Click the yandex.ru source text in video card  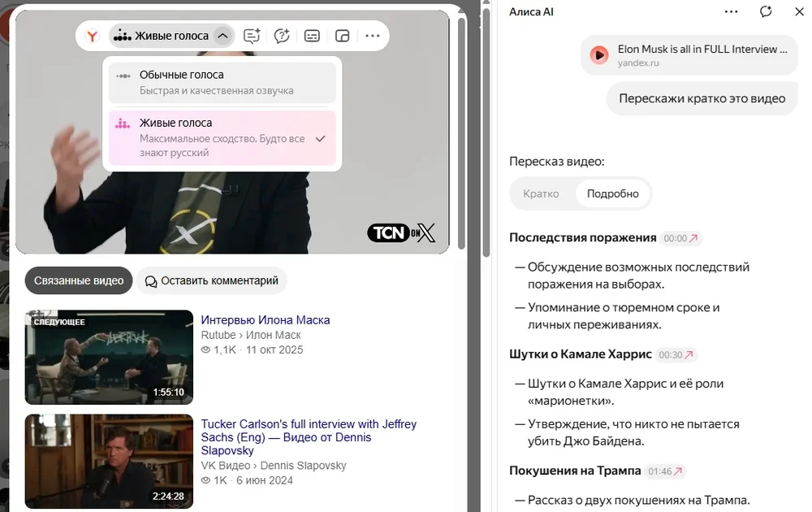638,63
